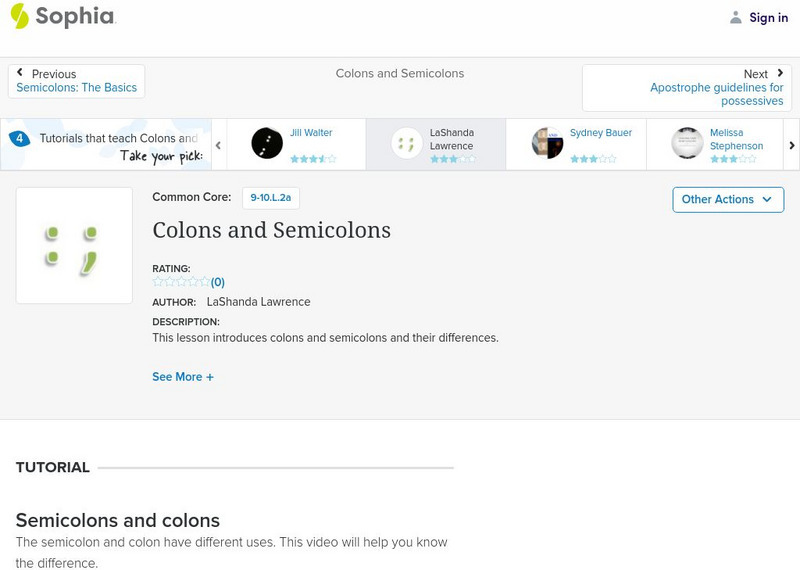Click the user profile icon beside Sign in
Image resolution: width=800 pixels, height=570 pixels.
pyautogui.click(x=736, y=17)
